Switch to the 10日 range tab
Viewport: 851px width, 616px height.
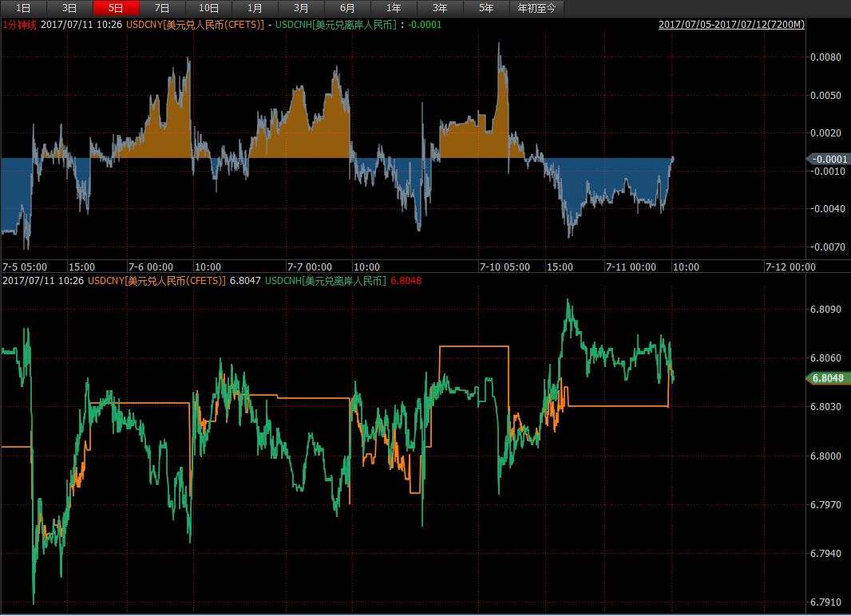tap(208, 8)
